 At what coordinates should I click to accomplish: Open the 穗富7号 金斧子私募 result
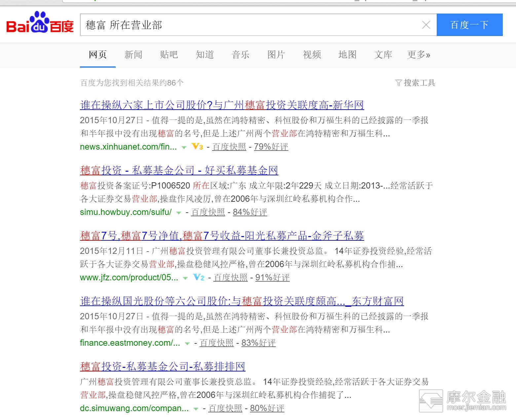pyautogui.click(x=222, y=236)
